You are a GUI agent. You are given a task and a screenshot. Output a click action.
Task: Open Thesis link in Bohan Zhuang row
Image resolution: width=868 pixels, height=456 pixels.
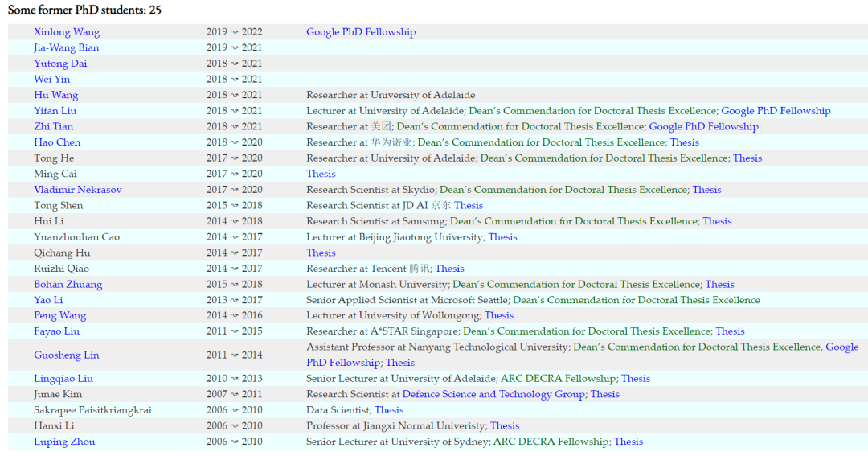(719, 285)
